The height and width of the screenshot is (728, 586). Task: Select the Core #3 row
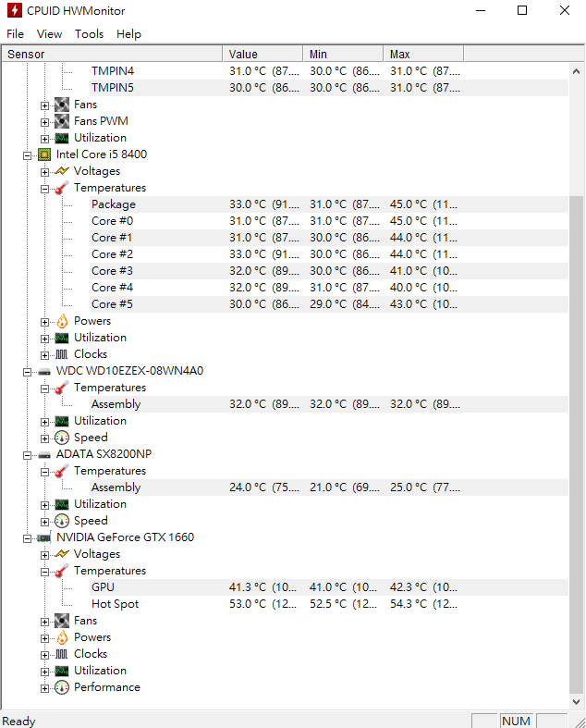point(329,271)
